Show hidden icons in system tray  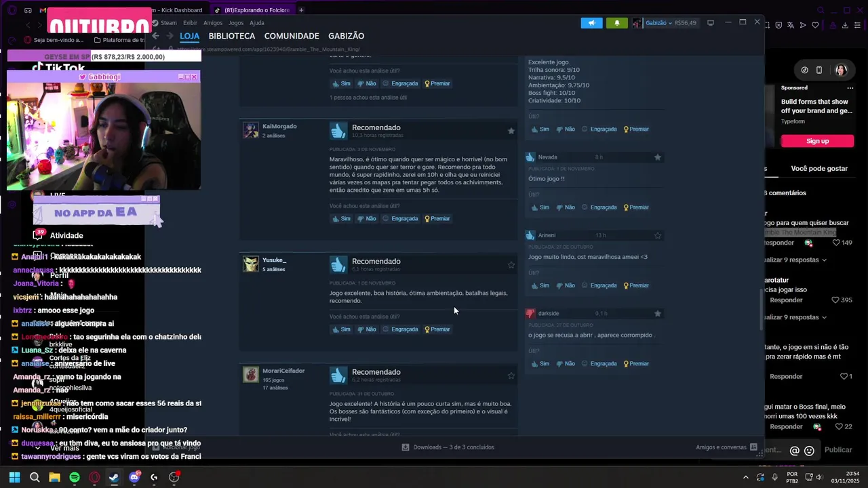745,477
